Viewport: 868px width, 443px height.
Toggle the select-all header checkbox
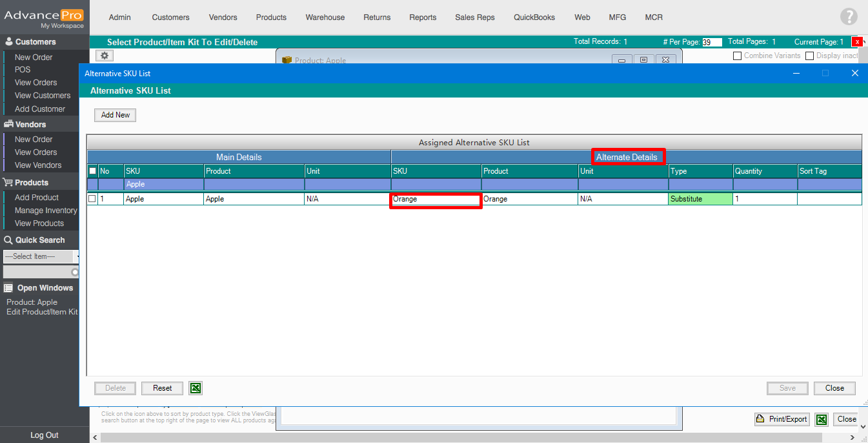point(92,171)
